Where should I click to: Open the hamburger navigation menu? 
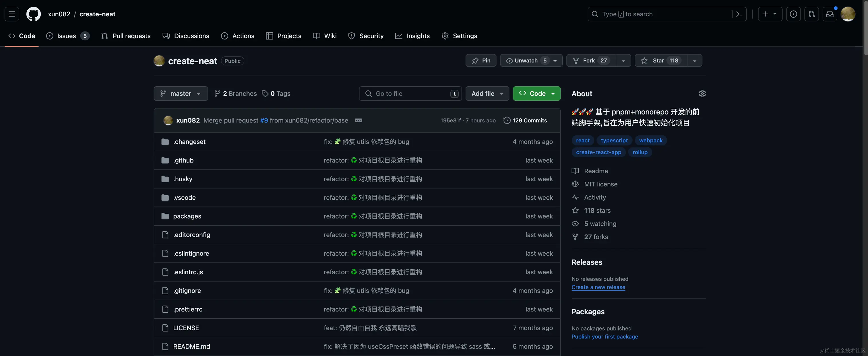click(x=12, y=14)
